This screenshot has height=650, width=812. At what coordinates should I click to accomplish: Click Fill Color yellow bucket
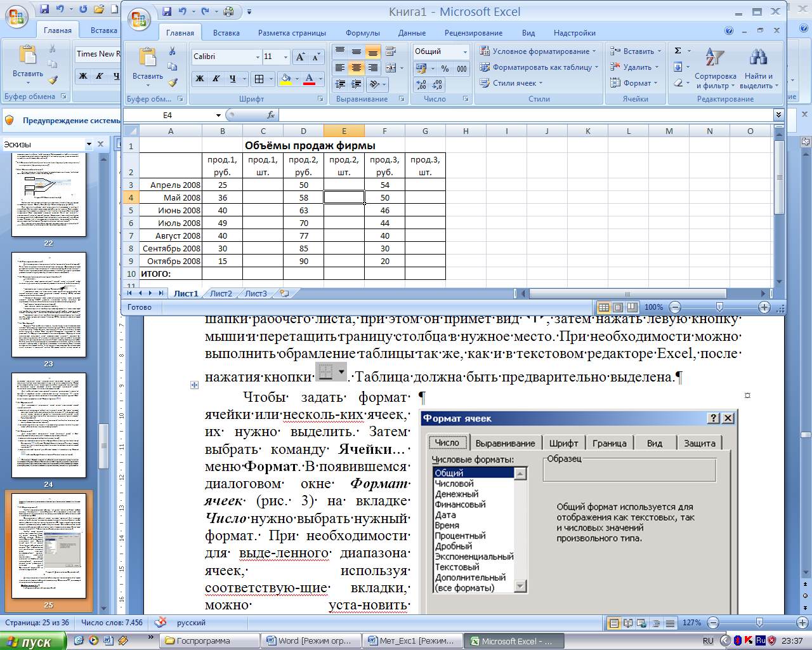point(285,79)
